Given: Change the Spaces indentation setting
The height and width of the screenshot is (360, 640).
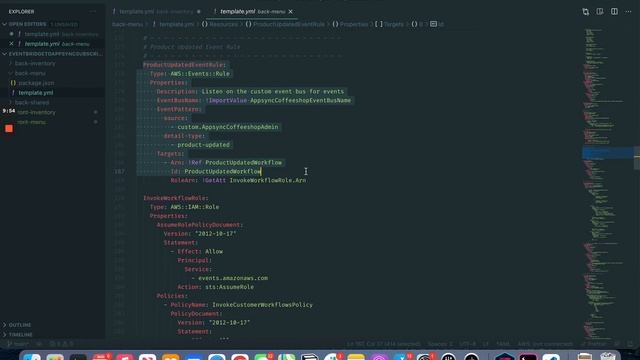Looking at the screenshot, I should pos(440,344).
